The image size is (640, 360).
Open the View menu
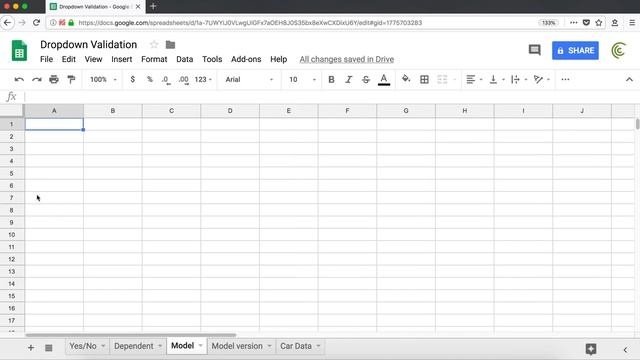pos(93,59)
